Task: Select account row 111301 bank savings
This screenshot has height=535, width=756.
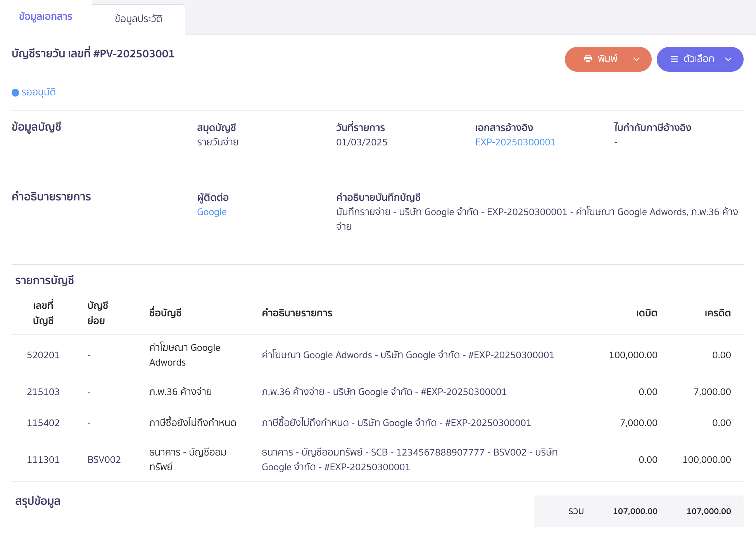Action: (x=43, y=460)
